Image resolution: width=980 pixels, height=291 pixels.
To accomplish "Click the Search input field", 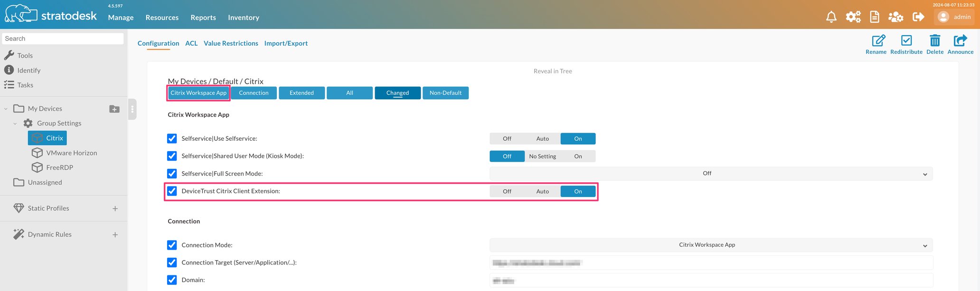I will [63, 39].
